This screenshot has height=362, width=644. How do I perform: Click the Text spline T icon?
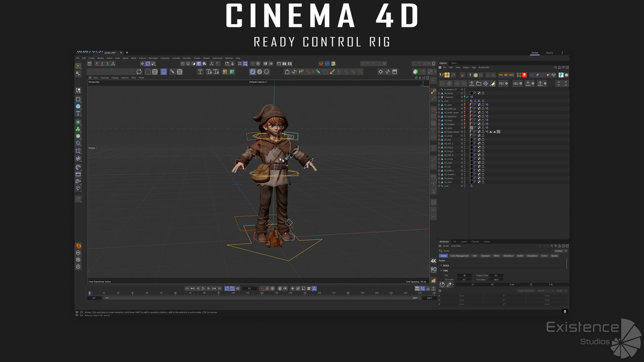[200, 71]
